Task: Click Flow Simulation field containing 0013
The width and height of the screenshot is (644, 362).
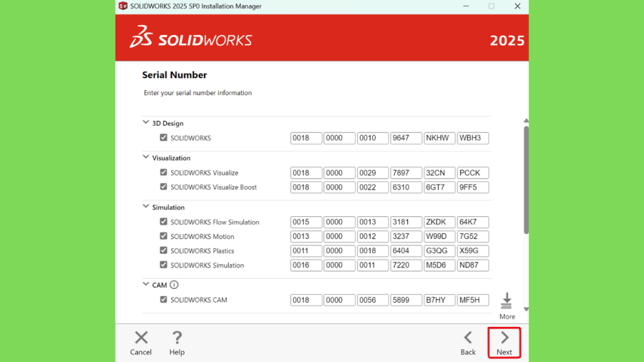Action: tap(373, 222)
